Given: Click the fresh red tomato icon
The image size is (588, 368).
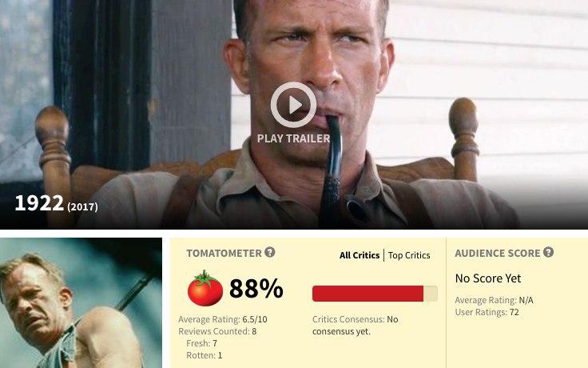Looking at the screenshot, I should [x=205, y=288].
